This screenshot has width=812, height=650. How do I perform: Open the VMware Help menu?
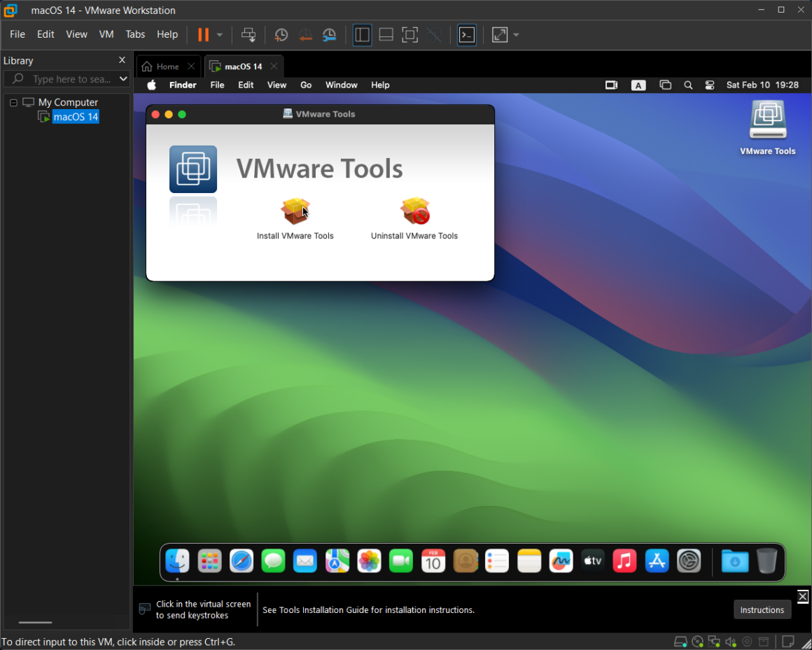point(167,34)
